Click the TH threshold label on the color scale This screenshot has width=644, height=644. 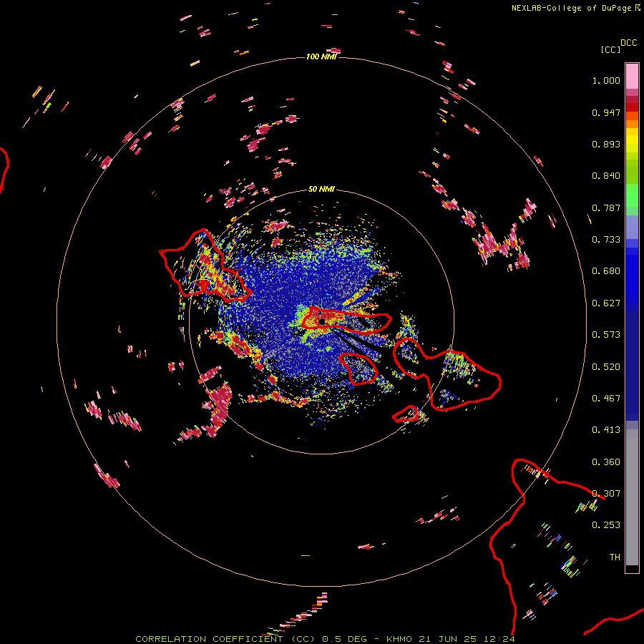[x=615, y=557]
